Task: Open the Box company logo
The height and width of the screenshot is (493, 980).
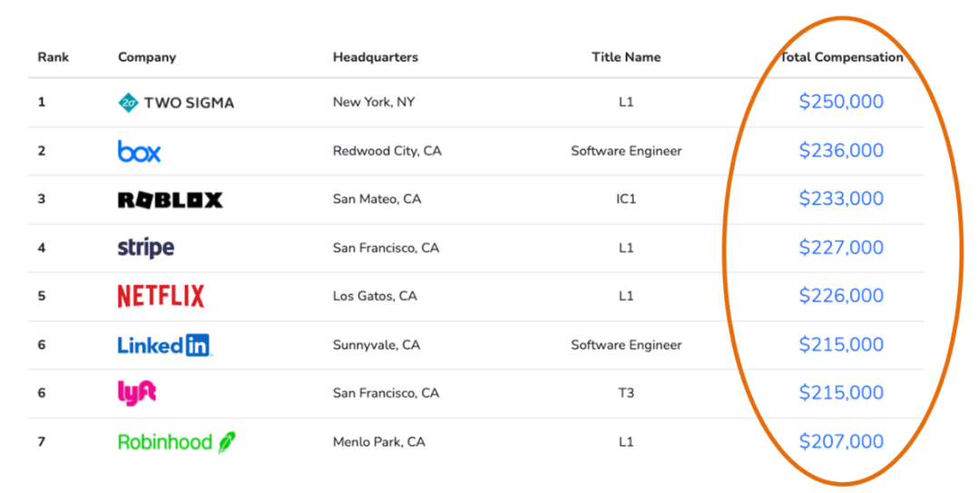Action: point(140,151)
